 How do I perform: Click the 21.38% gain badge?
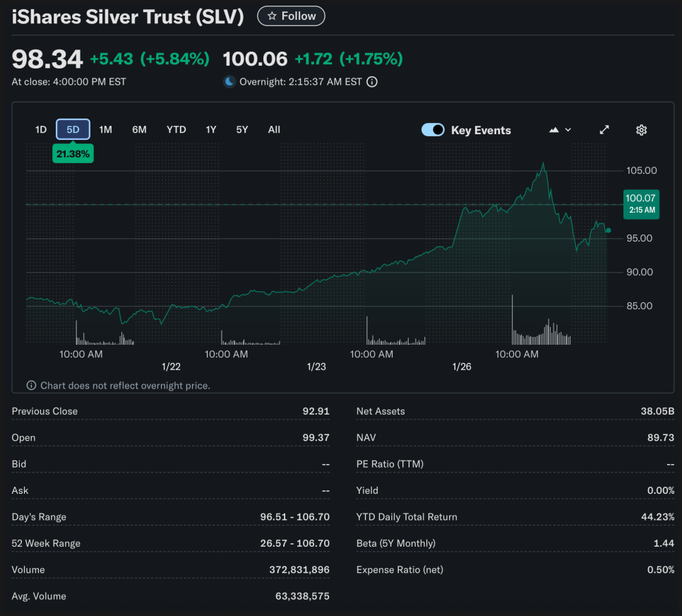pyautogui.click(x=73, y=153)
